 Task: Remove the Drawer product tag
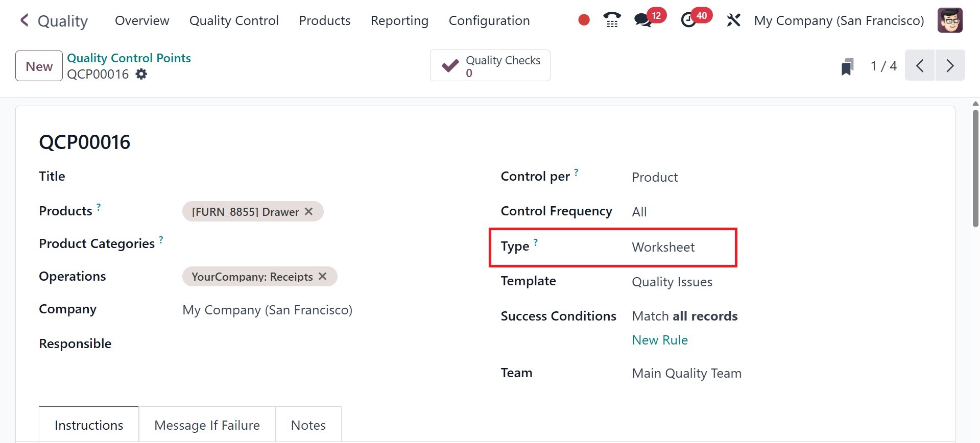pyautogui.click(x=309, y=211)
